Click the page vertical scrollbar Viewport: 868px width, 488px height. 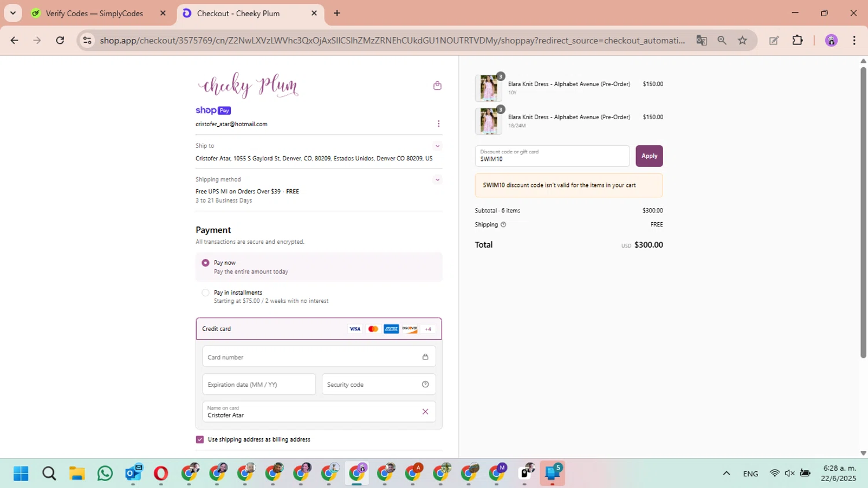[863, 213]
